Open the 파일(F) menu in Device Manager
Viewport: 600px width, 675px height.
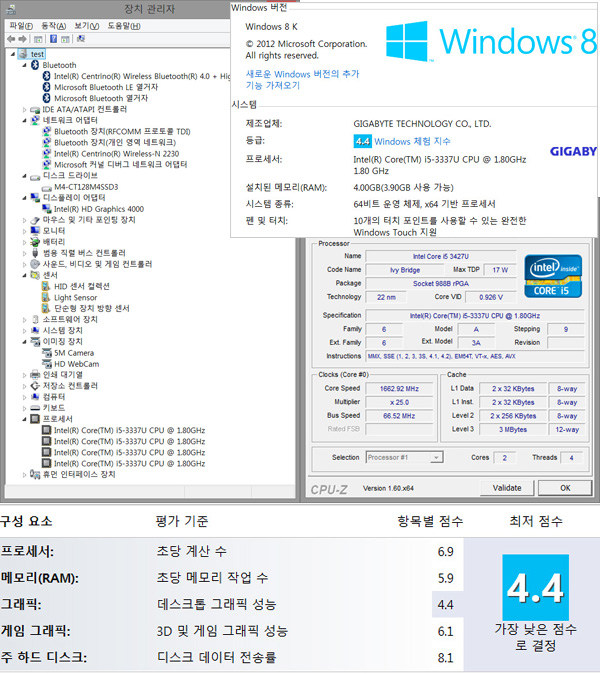[21, 26]
